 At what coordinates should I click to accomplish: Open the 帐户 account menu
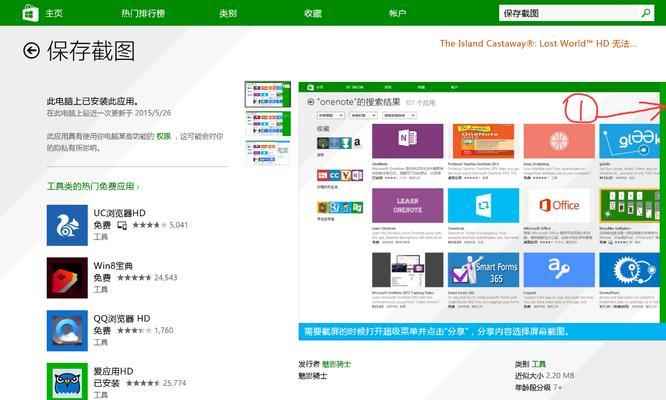398,13
